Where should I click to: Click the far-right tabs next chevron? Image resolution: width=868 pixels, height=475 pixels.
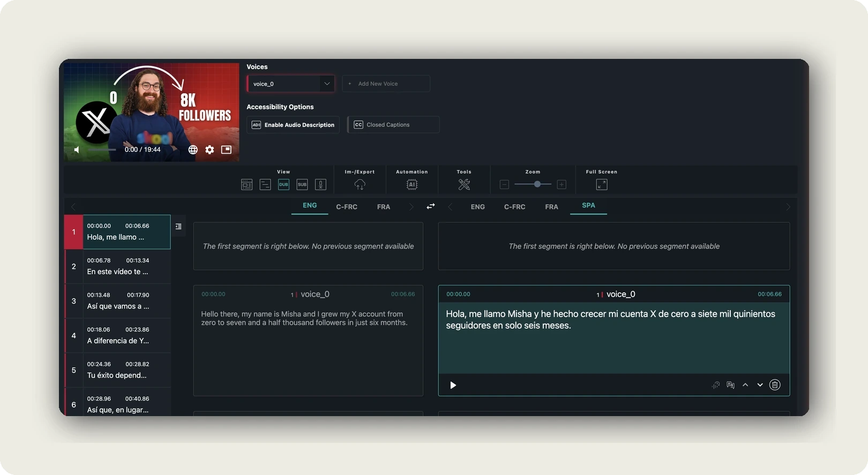[x=788, y=207]
